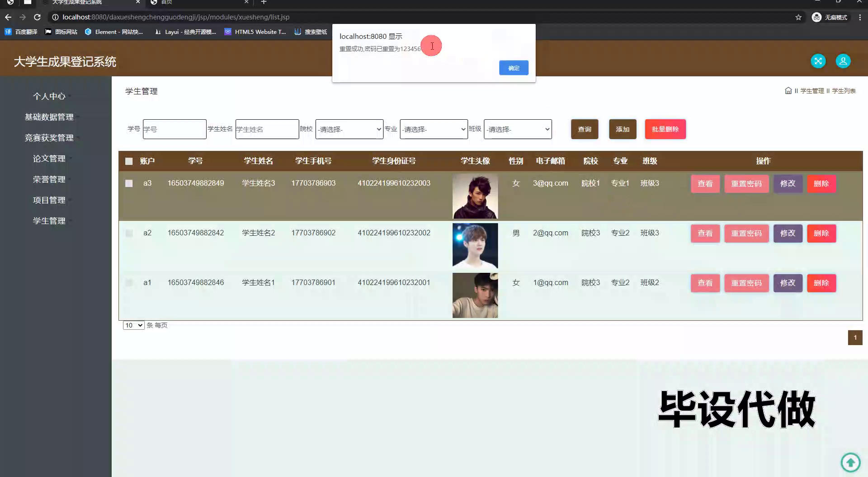Click the avatar photo of 学生姓名3
The width and height of the screenshot is (868, 477).
click(475, 196)
